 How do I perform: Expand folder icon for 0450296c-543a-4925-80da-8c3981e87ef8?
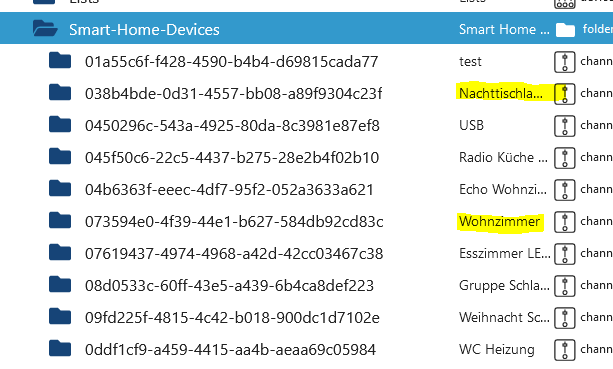coord(60,125)
